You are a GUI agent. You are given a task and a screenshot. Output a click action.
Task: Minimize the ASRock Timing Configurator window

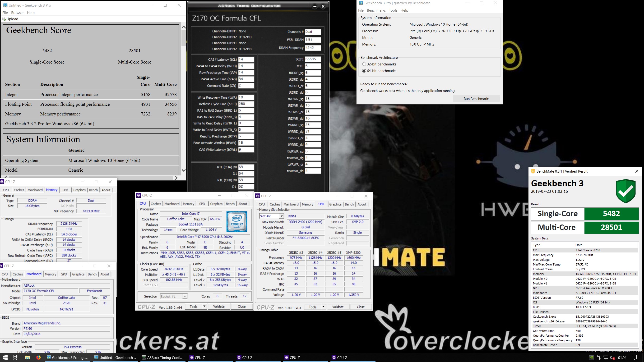click(x=315, y=6)
